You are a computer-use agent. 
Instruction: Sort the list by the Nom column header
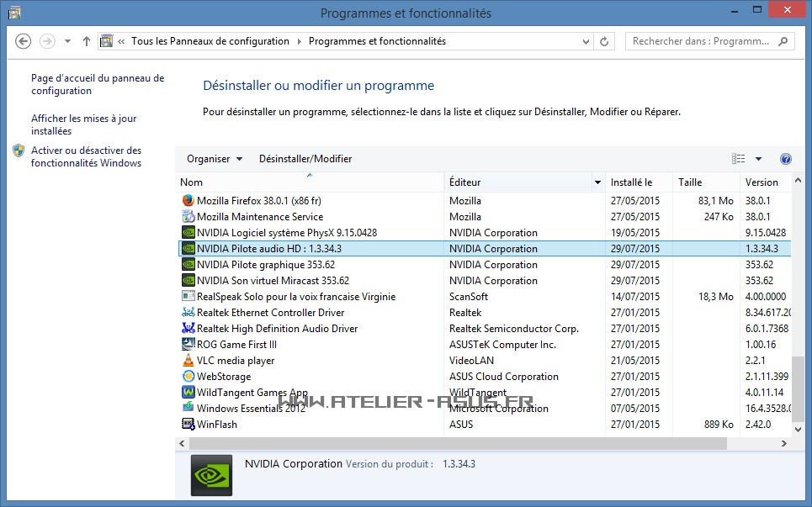tap(310, 182)
